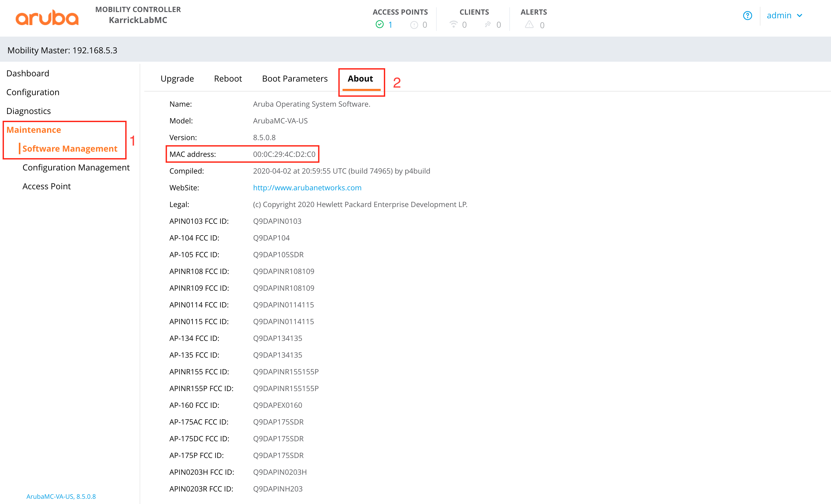Click the alerts triangle icon
Screen dimensions: 831x504
coord(529,25)
